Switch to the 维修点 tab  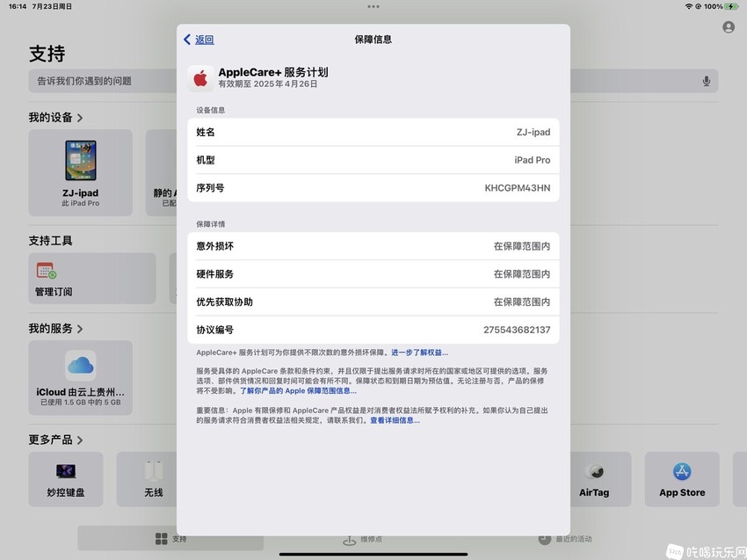363,540
